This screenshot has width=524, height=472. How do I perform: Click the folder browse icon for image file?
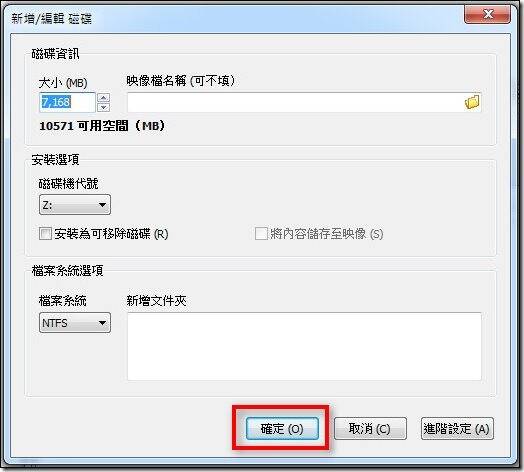pyautogui.click(x=472, y=102)
